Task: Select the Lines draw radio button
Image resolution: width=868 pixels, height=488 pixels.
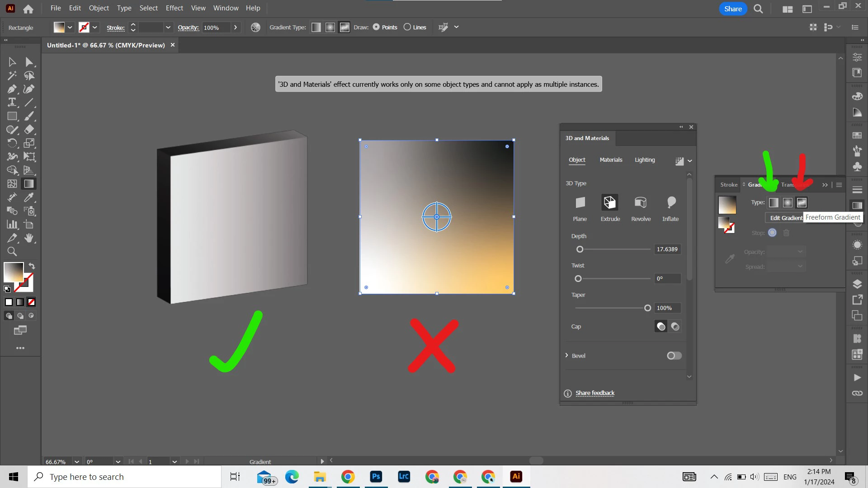Action: pos(407,27)
